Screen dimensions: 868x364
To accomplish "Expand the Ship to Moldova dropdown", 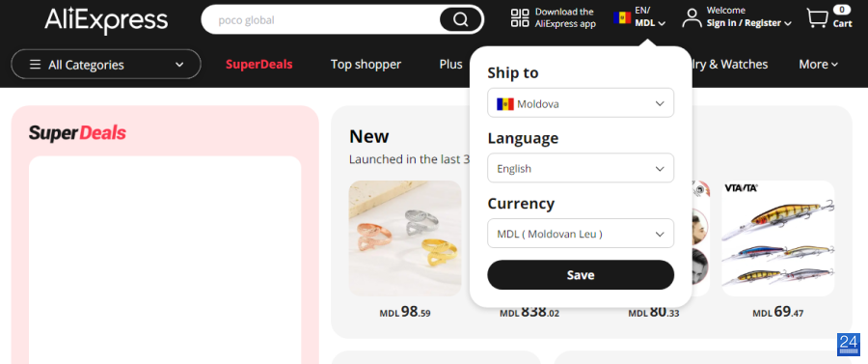I will [581, 103].
